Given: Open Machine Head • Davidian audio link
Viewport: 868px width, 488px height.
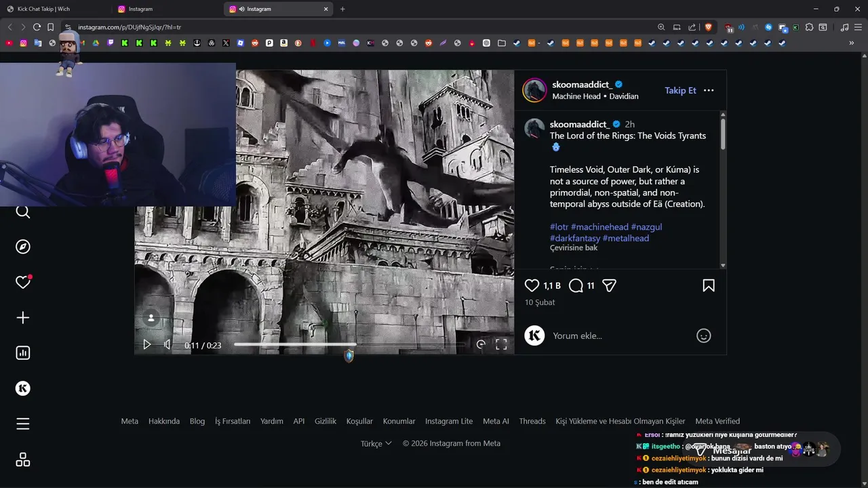Looking at the screenshot, I should coord(595,96).
